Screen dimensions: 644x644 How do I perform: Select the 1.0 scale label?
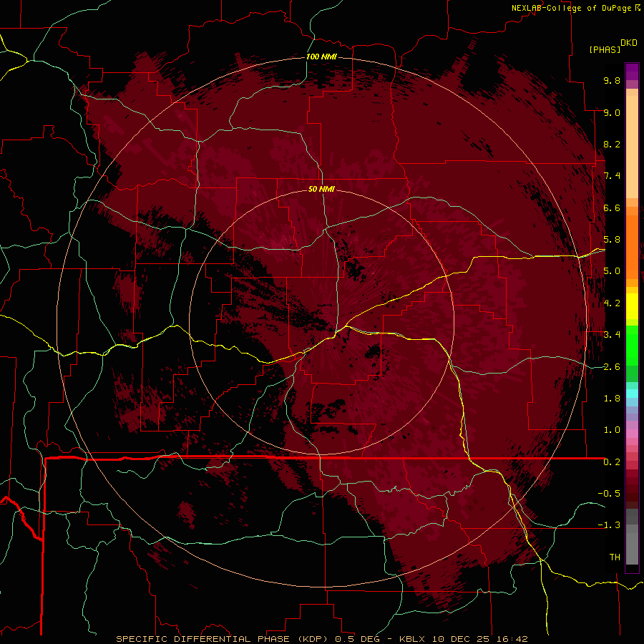click(x=612, y=430)
